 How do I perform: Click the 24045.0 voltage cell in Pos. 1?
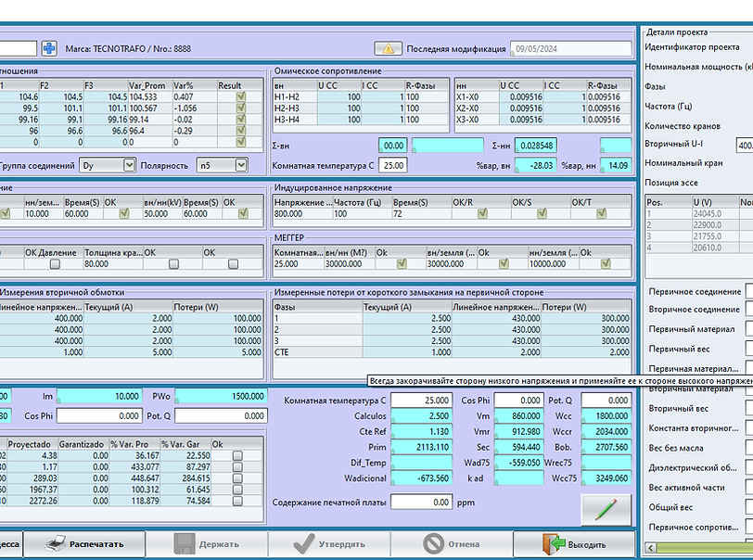[x=714, y=214]
